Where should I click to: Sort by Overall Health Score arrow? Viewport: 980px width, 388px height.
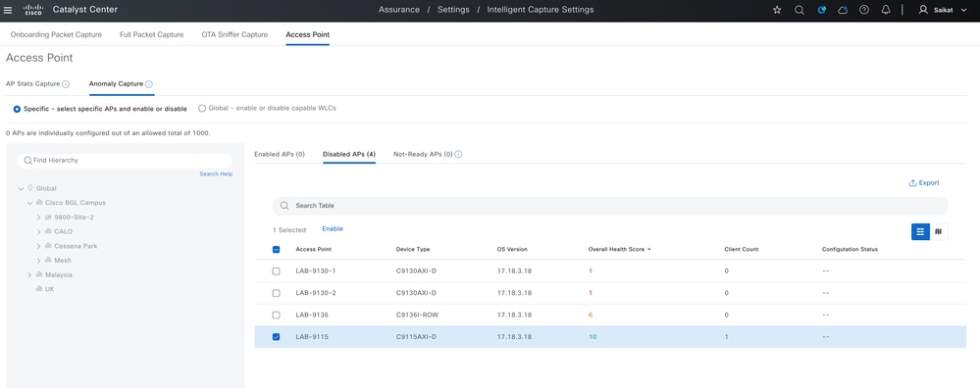pyautogui.click(x=648, y=250)
